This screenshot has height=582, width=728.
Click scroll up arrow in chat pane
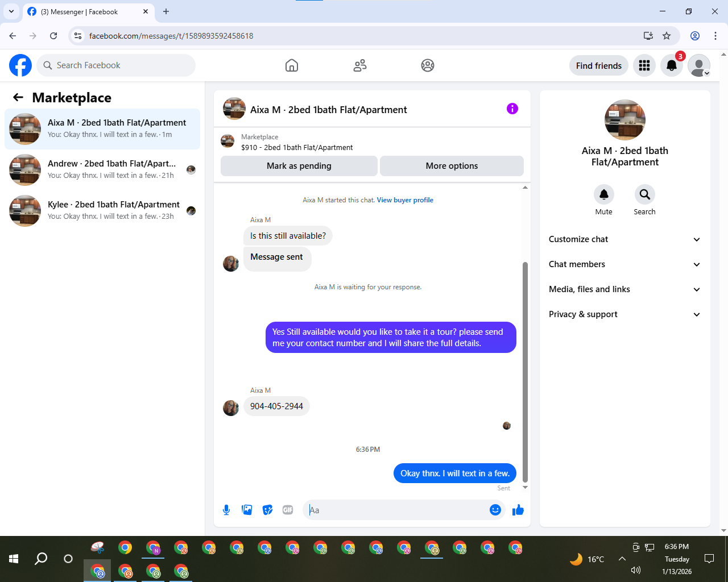(525, 187)
